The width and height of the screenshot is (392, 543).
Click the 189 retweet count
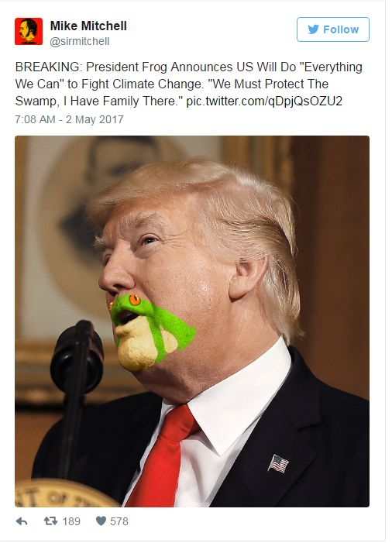71,521
